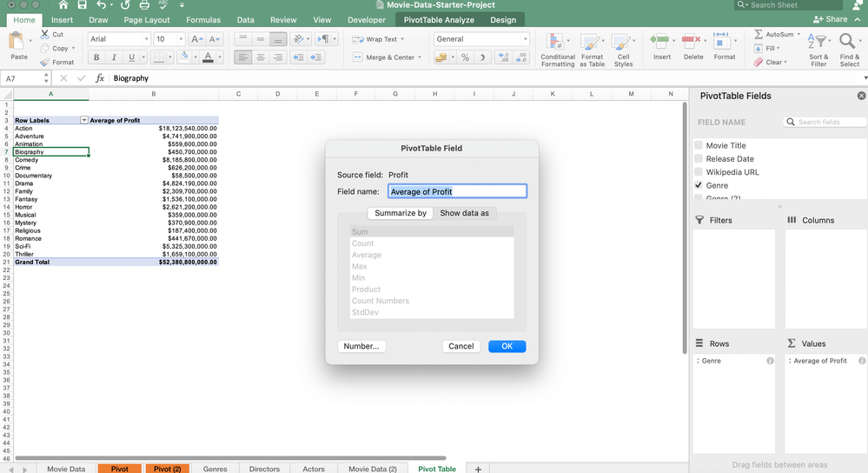Open Find & Select
This screenshot has width=868, height=473.
coord(849,50)
